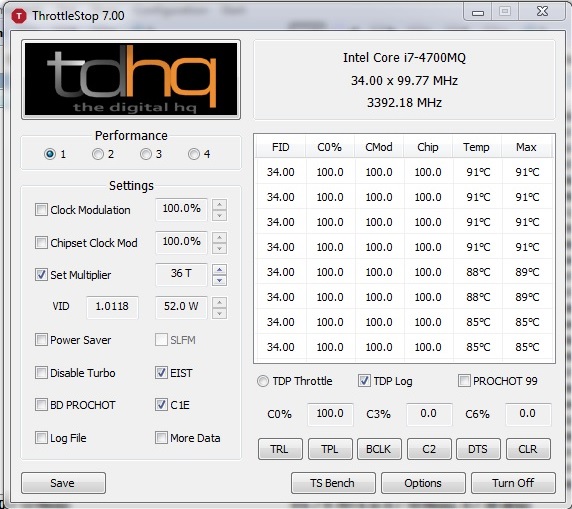Decrease Chipset Clock Mod using down arrow
This screenshot has width=572, height=509.
(x=219, y=248)
